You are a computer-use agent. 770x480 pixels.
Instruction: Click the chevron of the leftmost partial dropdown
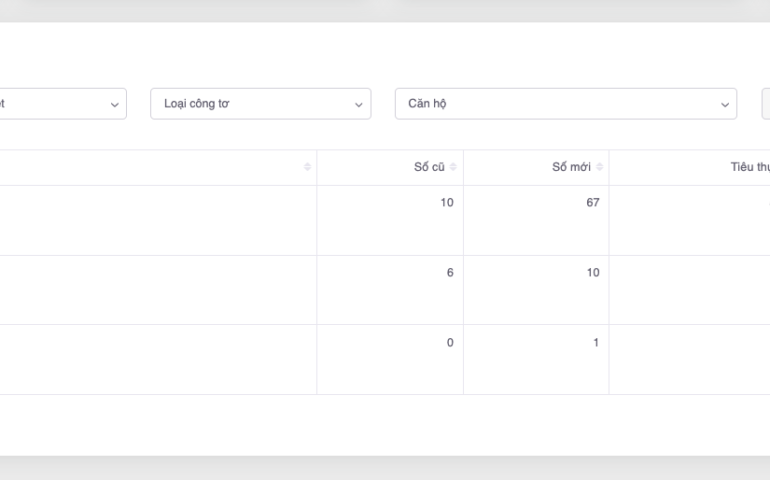point(114,104)
